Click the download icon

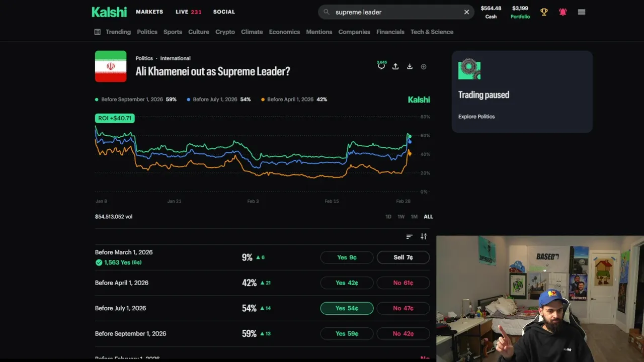pyautogui.click(x=410, y=66)
